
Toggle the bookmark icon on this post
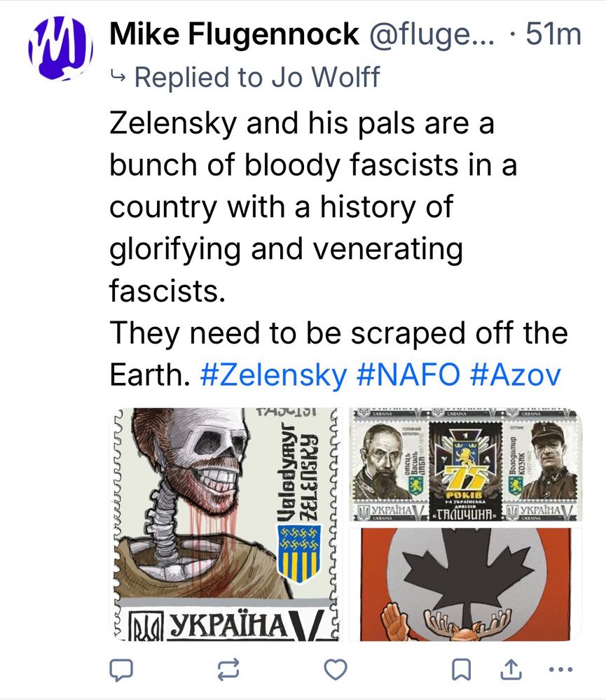point(461,669)
